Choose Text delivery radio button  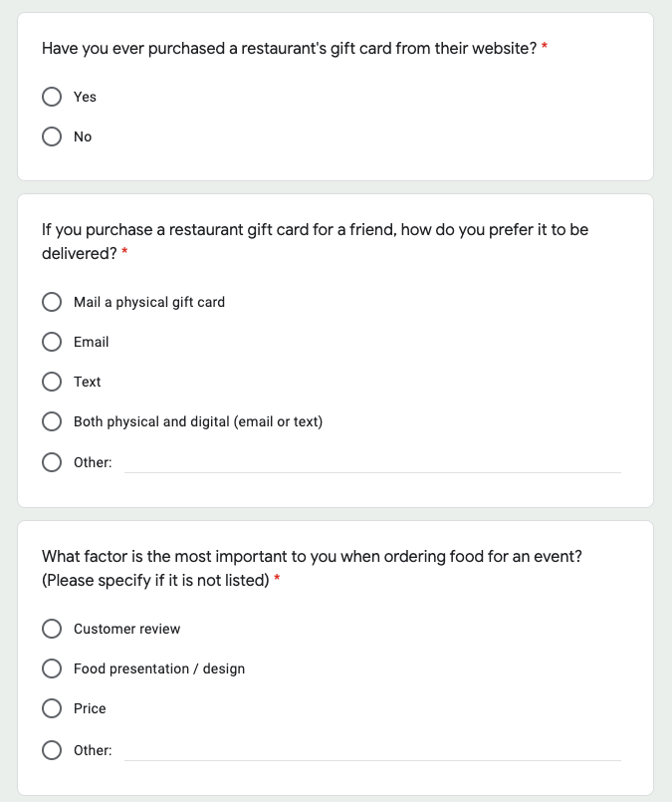click(52, 382)
